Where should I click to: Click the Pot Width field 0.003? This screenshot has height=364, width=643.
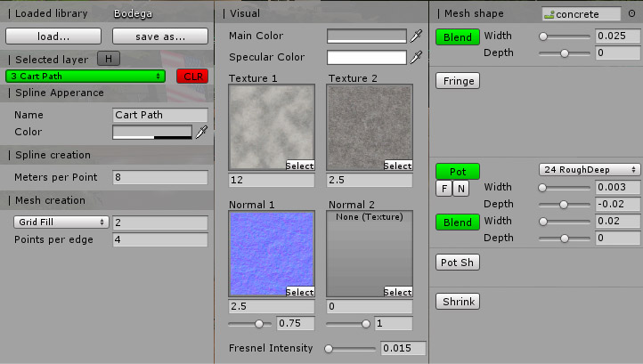(x=617, y=187)
